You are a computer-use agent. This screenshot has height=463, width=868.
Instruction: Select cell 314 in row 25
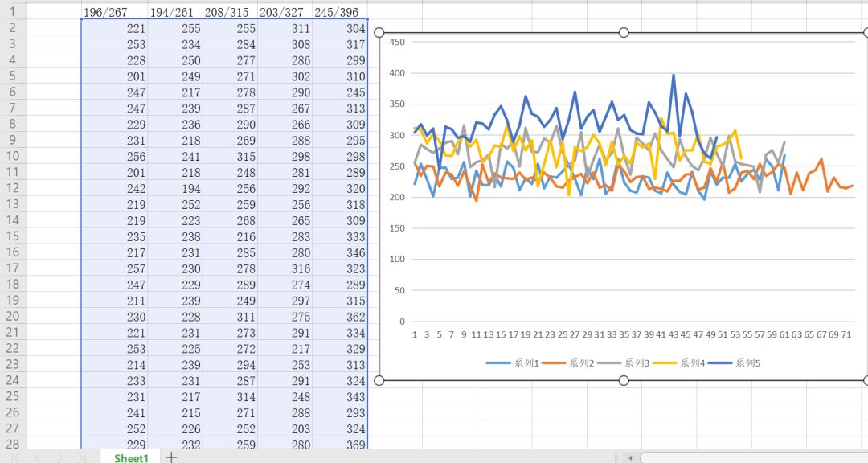pos(231,398)
